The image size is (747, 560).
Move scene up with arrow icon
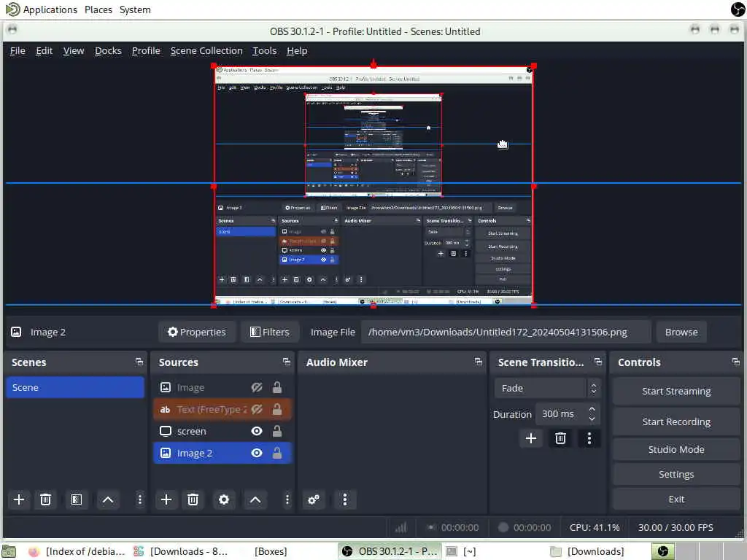point(108,499)
